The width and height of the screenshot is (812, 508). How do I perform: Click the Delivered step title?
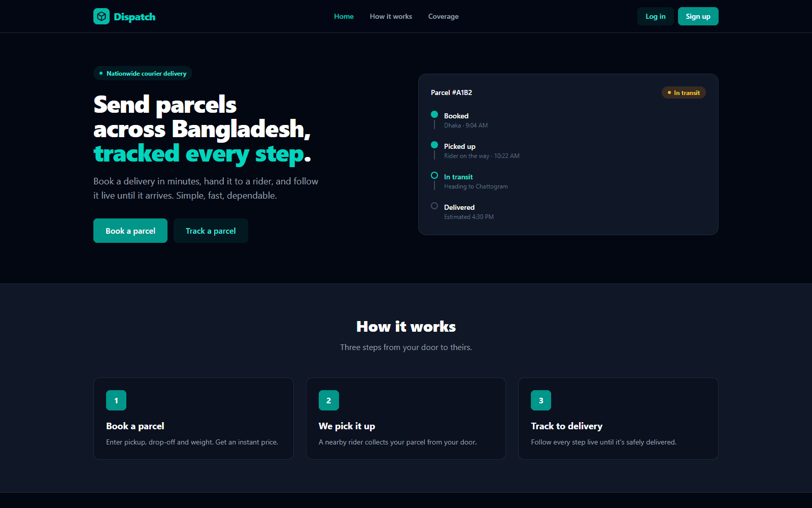point(459,207)
